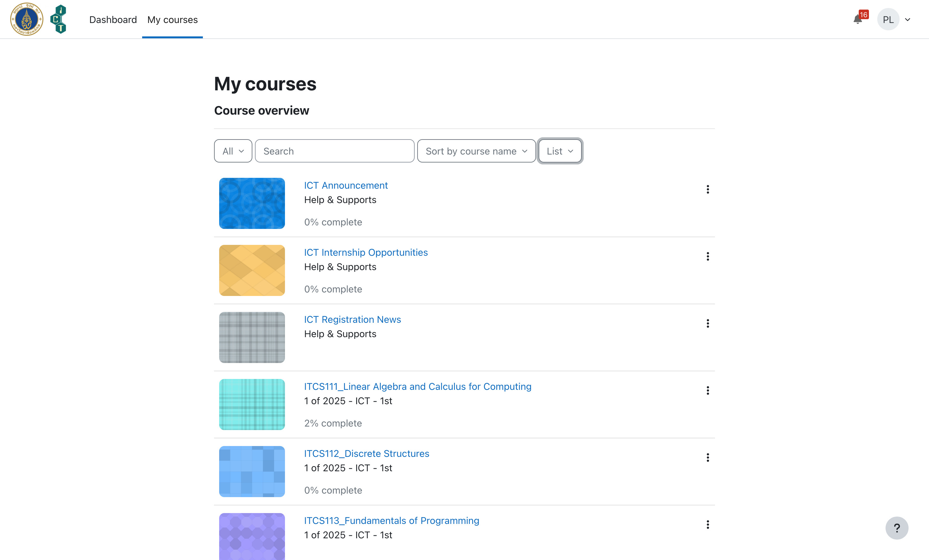Screen dimensions: 929x560
Task: Open three-dot menu for ICT Registration News
Action: point(708,323)
